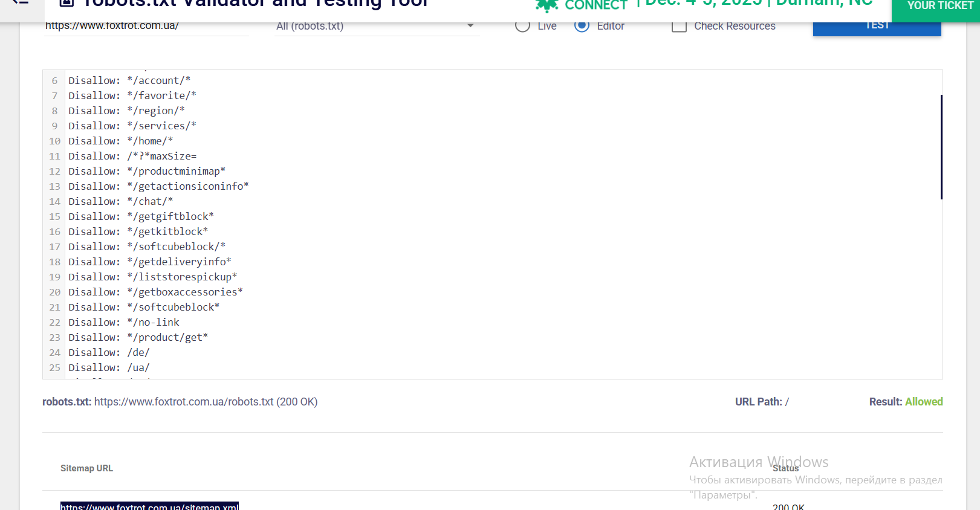
Task: Select the Live radio option
Action: (x=523, y=26)
